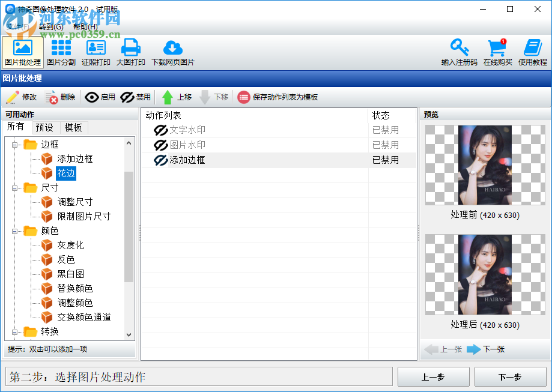Select 限制图片尺寸 tree item
Image resolution: width=552 pixels, height=392 pixels.
click(83, 217)
